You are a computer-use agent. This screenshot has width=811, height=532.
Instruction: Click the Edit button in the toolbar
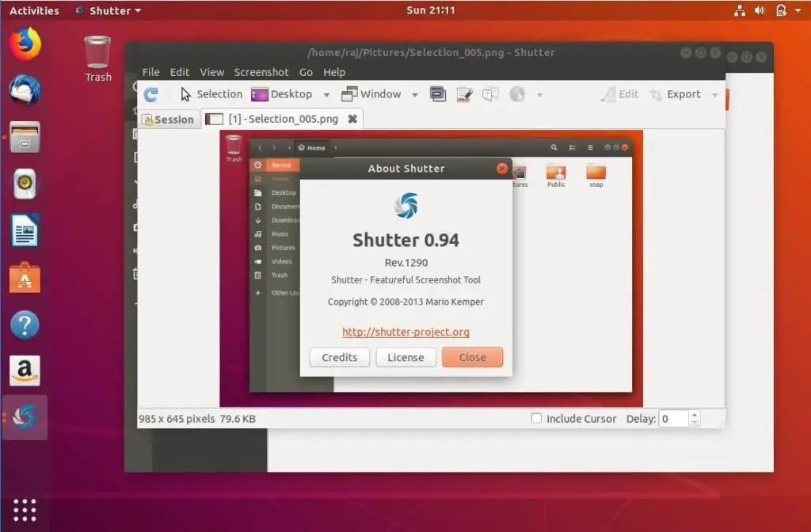pos(619,94)
